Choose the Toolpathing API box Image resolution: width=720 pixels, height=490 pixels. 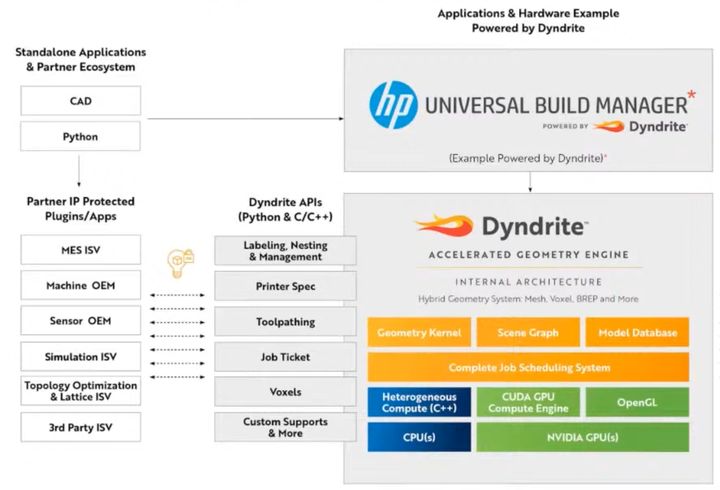(x=285, y=322)
